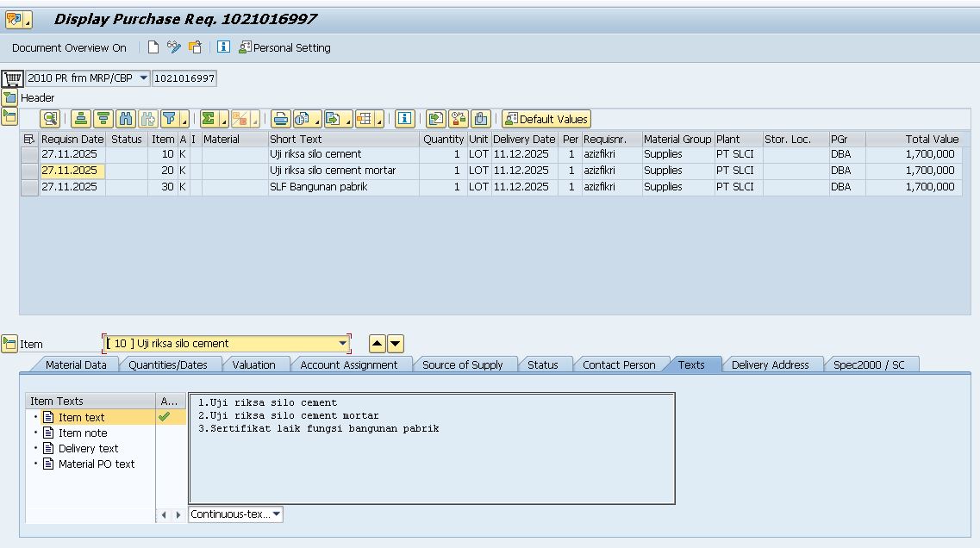Screen dimensions: 980x548
Task: Click the Create new requisition icon
Action: (153, 47)
